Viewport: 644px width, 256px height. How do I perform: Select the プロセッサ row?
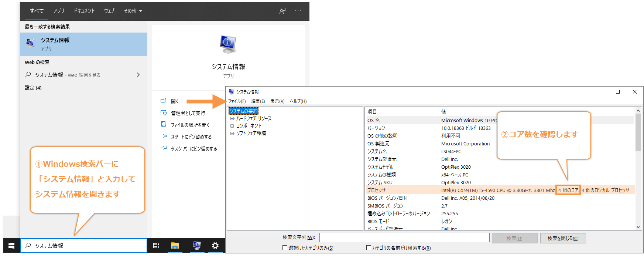[500, 190]
